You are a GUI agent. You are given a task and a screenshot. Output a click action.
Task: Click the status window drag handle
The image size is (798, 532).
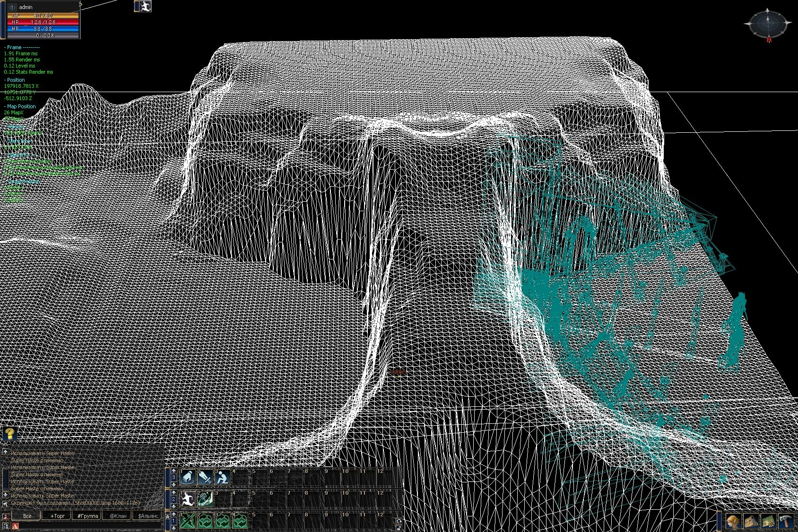tap(3, 20)
